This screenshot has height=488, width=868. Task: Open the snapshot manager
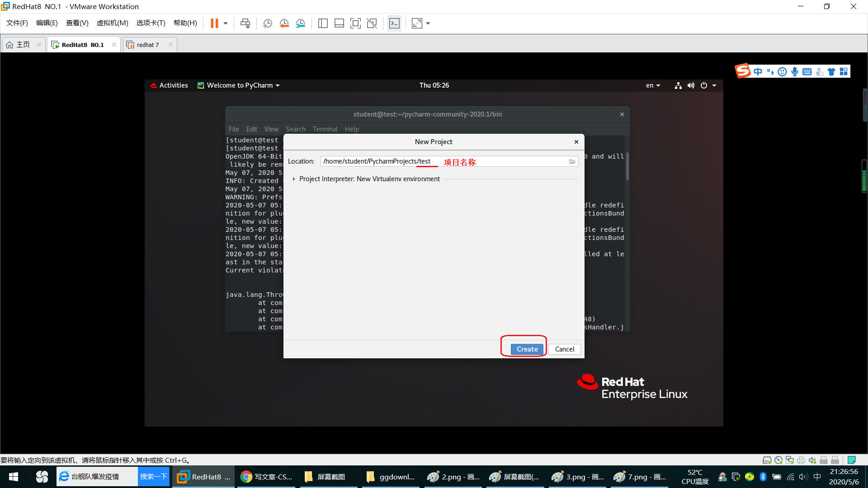point(301,23)
